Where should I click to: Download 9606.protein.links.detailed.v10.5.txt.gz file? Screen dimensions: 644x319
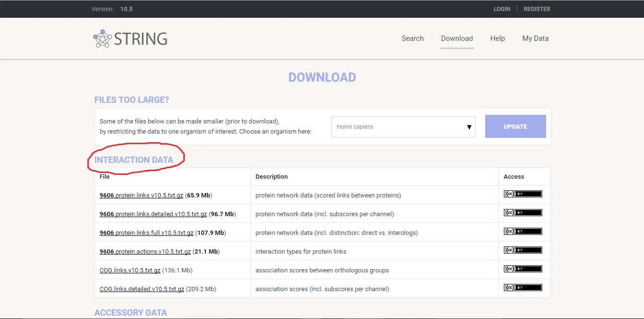pyautogui.click(x=153, y=214)
